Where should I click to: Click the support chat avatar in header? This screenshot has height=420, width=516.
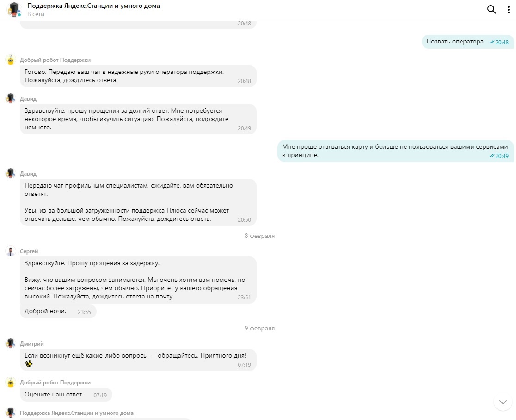(x=14, y=9)
